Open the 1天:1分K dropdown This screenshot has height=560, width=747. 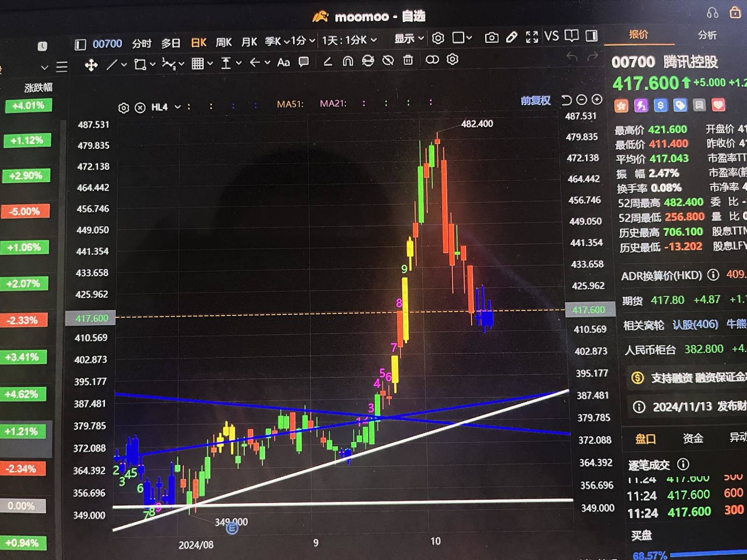click(349, 40)
